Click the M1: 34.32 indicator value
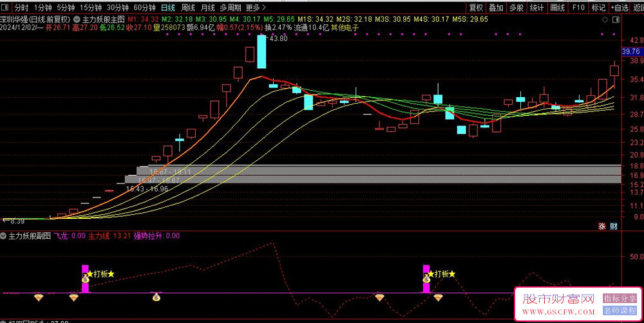This screenshot has height=323, width=644. click(x=143, y=19)
